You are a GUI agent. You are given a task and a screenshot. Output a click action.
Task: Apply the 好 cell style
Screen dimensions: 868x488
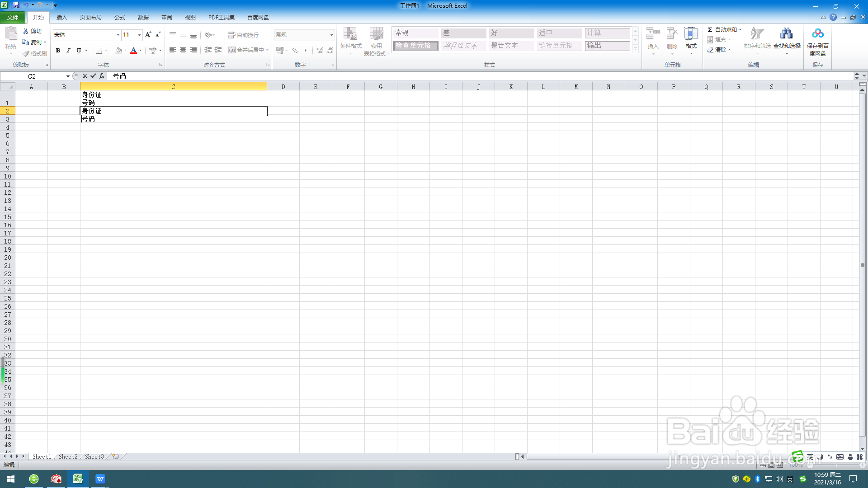[x=511, y=33]
